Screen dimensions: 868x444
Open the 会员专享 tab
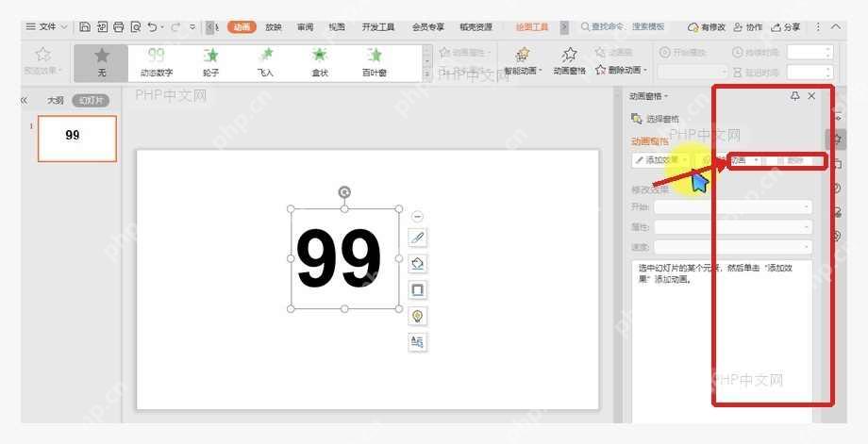pyautogui.click(x=427, y=27)
